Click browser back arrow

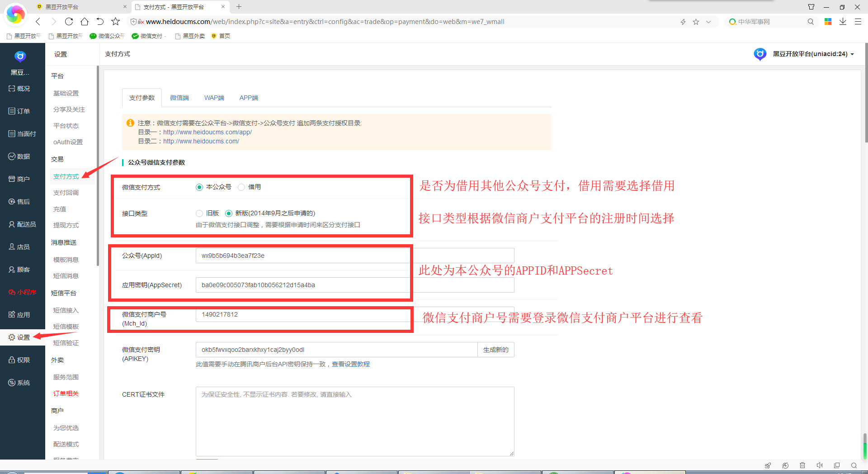[38, 21]
